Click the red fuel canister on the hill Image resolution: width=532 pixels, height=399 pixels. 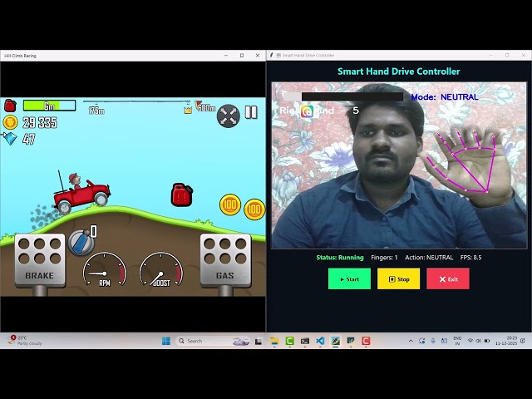[182, 195]
